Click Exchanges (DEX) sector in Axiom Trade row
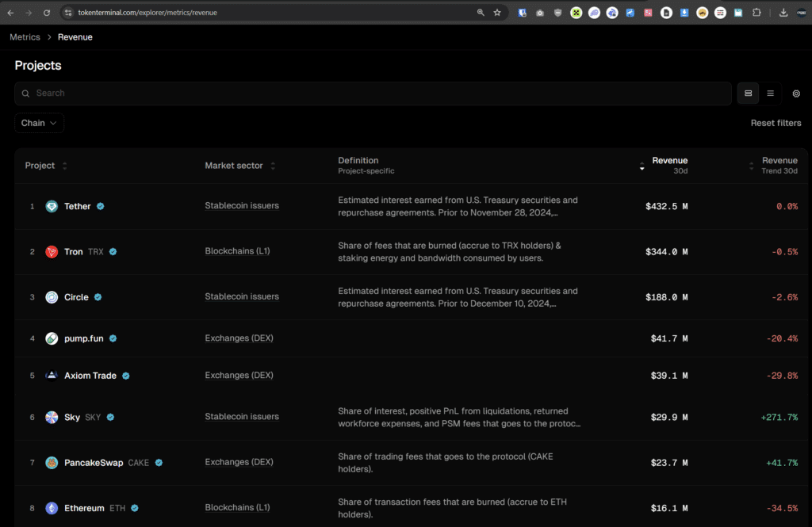 (239, 376)
